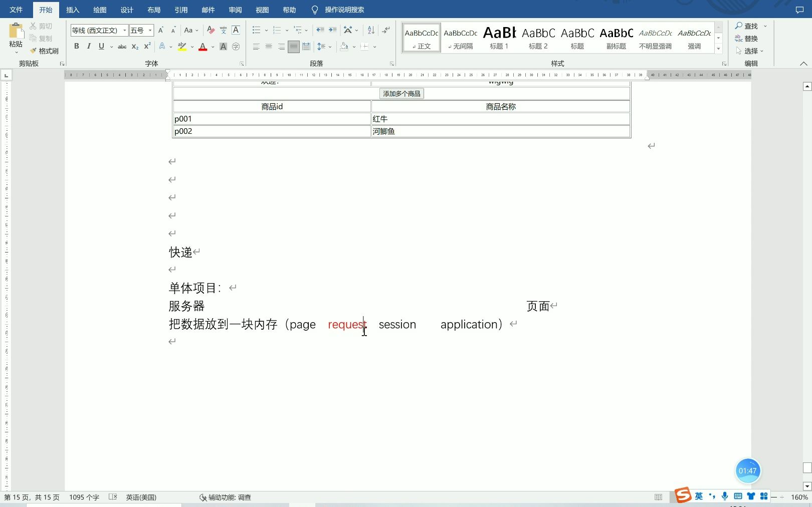This screenshot has height=507, width=812.
Task: Toggle justify alignment
Action: pyautogui.click(x=294, y=47)
